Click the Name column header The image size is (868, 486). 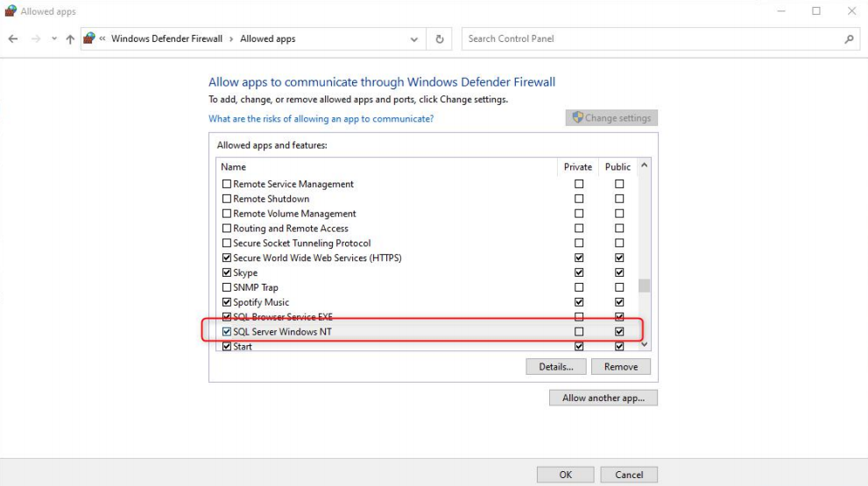point(233,166)
